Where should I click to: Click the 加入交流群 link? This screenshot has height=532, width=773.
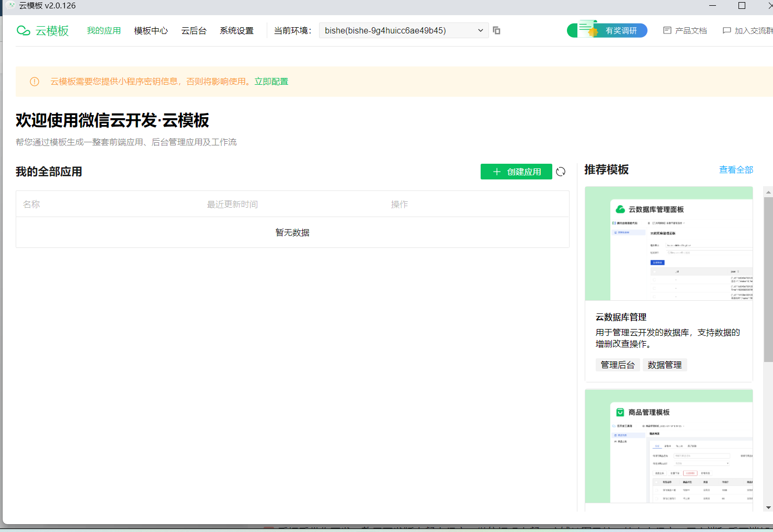pyautogui.click(x=748, y=31)
